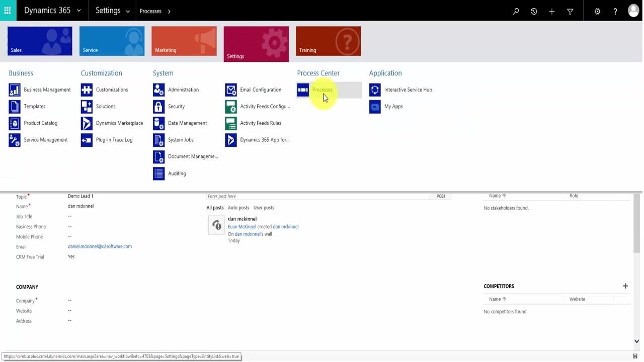
Task: Click the Processes icon
Action: (x=303, y=89)
